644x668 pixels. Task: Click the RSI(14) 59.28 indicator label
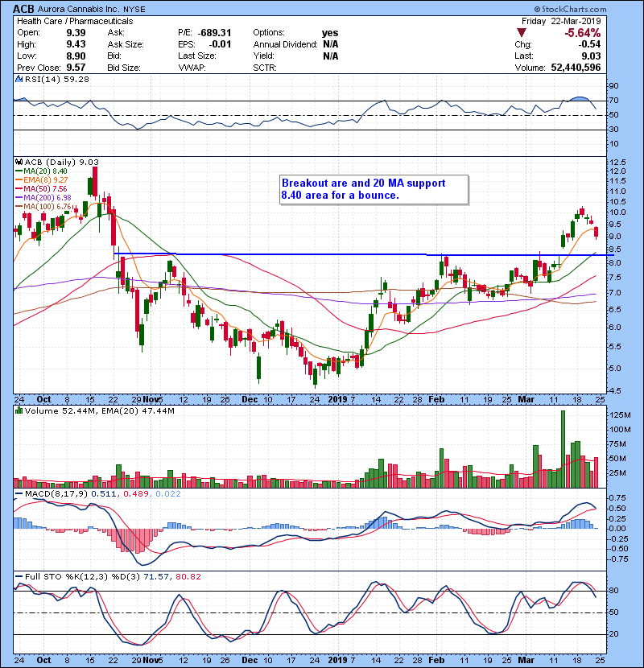[x=57, y=79]
